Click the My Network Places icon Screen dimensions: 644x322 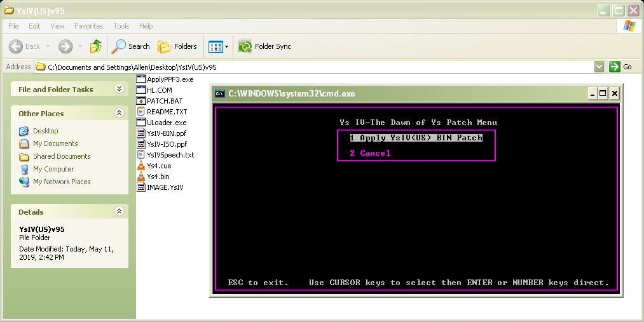tap(24, 182)
